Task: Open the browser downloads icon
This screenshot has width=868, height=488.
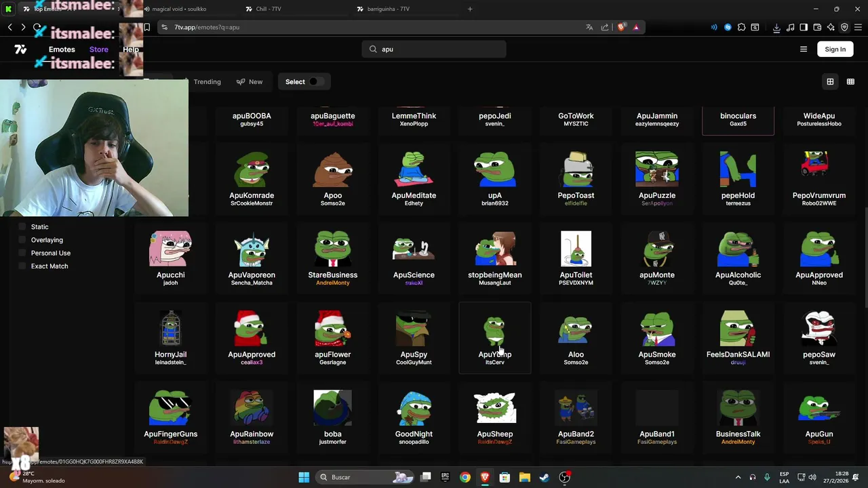Action: pyautogui.click(x=776, y=27)
